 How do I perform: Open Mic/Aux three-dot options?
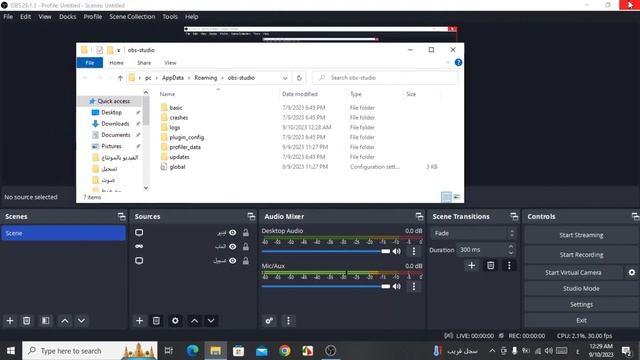413,286
